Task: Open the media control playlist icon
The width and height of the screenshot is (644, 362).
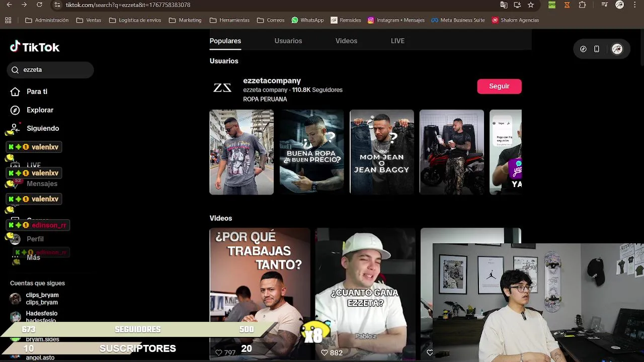Action: (604, 5)
